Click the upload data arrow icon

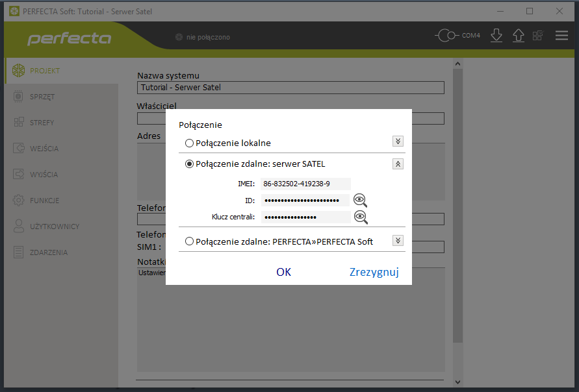(x=519, y=36)
